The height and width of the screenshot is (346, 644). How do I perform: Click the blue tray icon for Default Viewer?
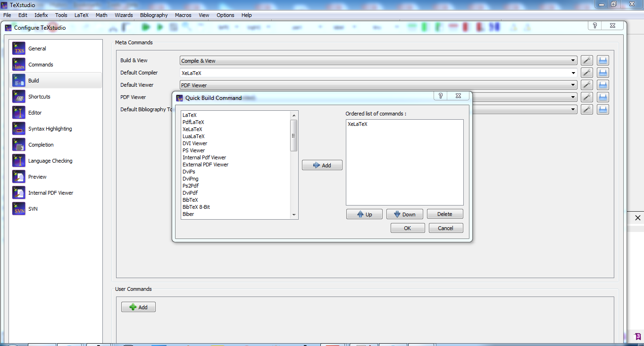603,85
